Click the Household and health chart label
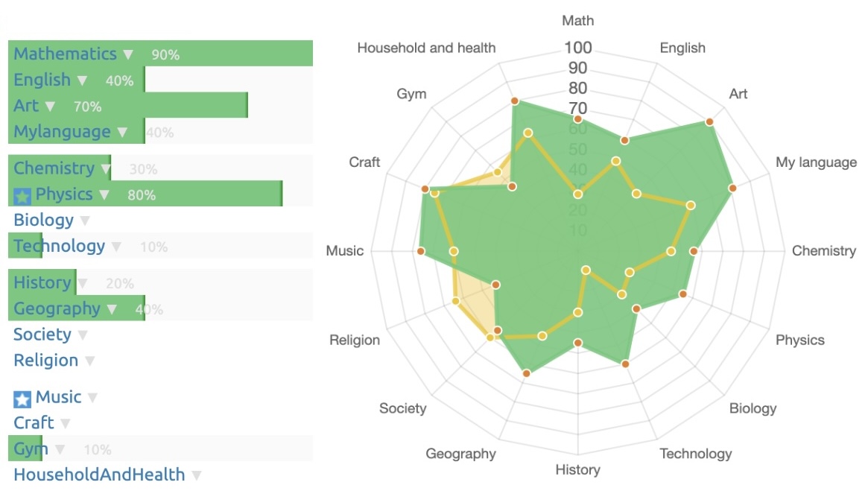Screen dimensions: 868x491 coord(426,48)
